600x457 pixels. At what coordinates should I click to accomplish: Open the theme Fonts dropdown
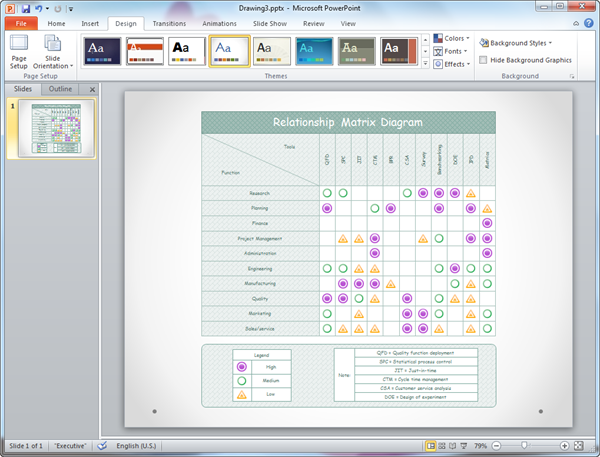pyautogui.click(x=452, y=52)
